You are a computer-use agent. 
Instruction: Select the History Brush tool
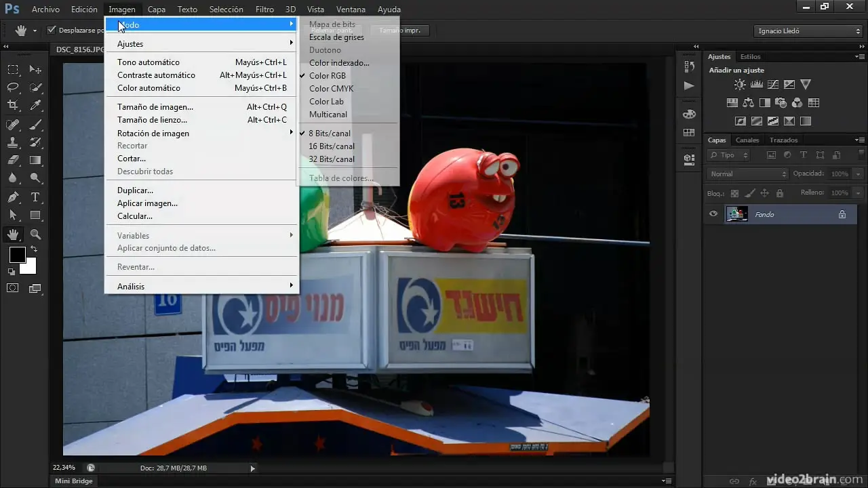click(x=35, y=142)
